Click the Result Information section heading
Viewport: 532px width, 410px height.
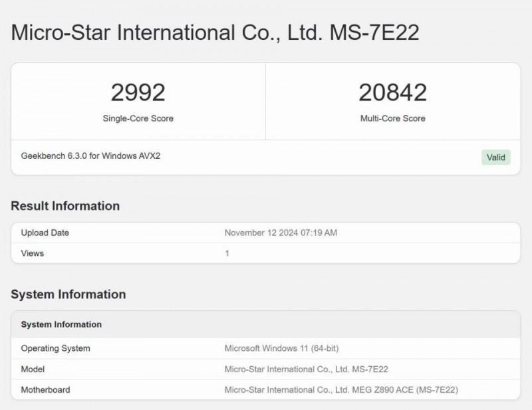point(65,206)
